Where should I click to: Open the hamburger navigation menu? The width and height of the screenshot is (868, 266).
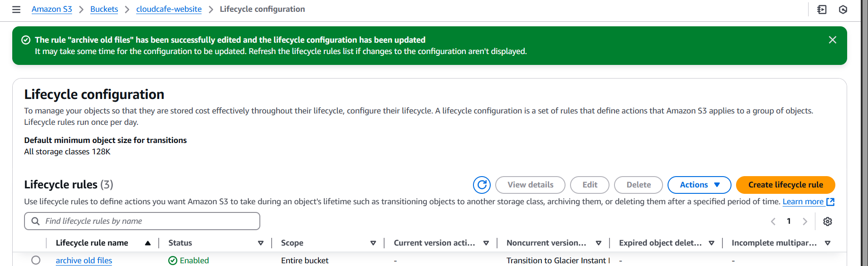[x=16, y=10]
